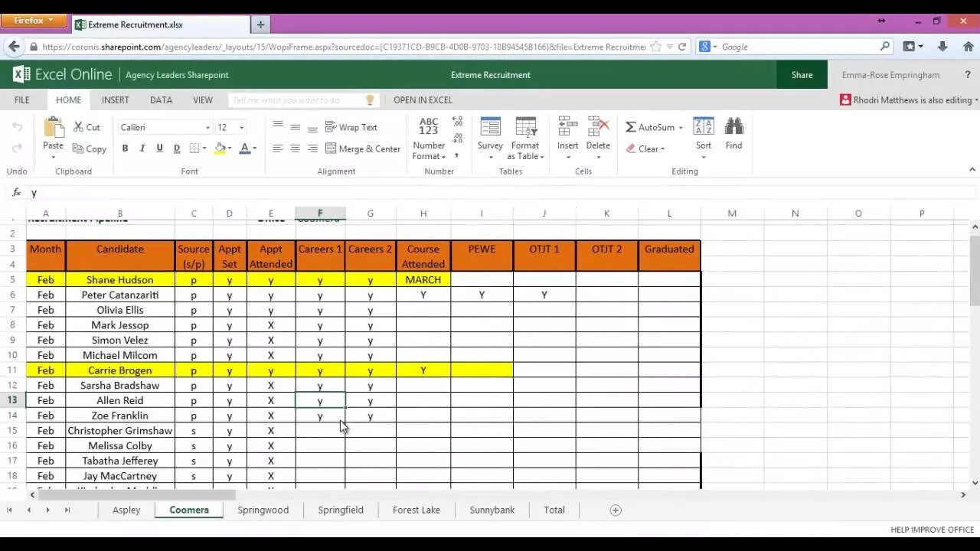The height and width of the screenshot is (551, 980).
Task: Center text horizontally
Action: coord(295,148)
